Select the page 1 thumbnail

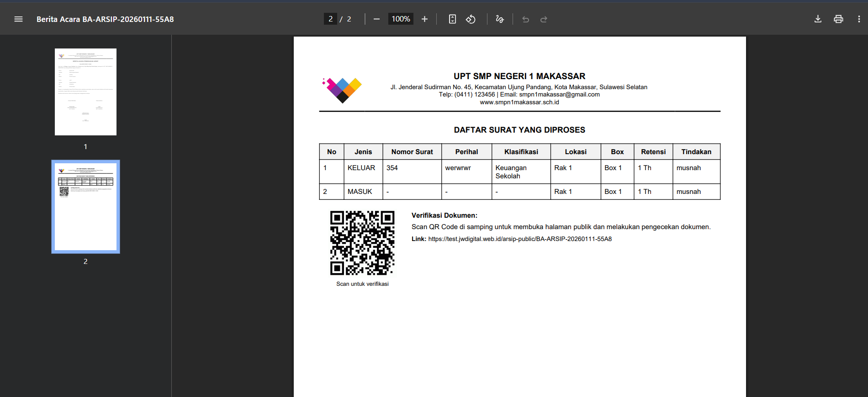[x=85, y=92]
